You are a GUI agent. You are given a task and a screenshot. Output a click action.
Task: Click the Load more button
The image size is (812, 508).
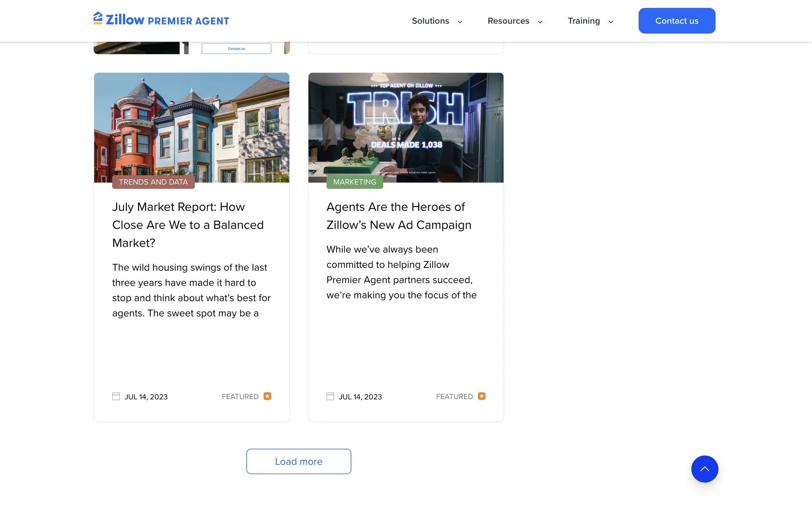tap(299, 461)
